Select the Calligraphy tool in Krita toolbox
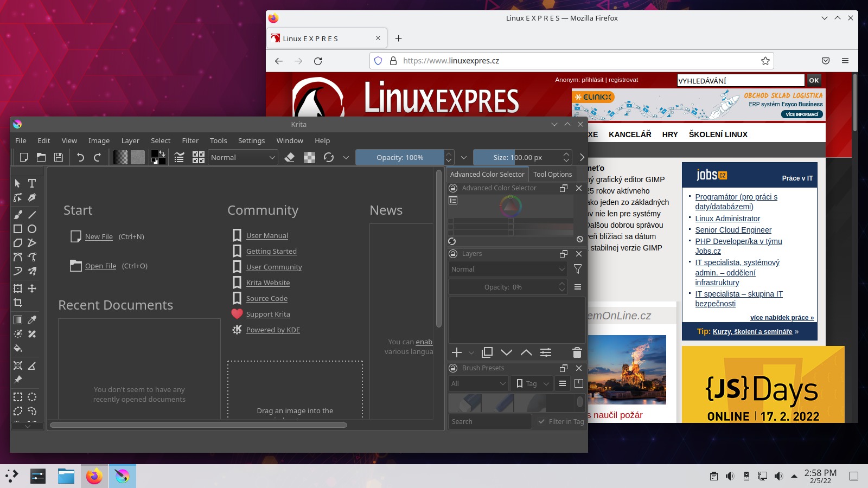The image size is (868, 488). 32,197
